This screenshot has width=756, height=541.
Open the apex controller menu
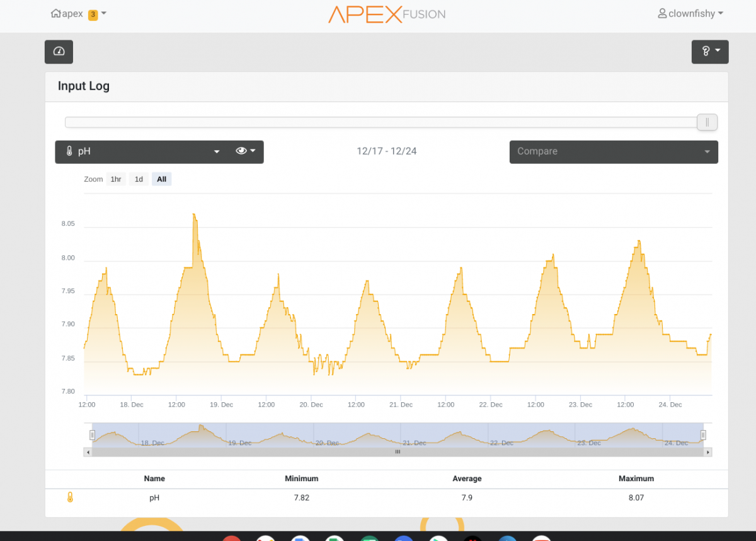click(x=78, y=14)
